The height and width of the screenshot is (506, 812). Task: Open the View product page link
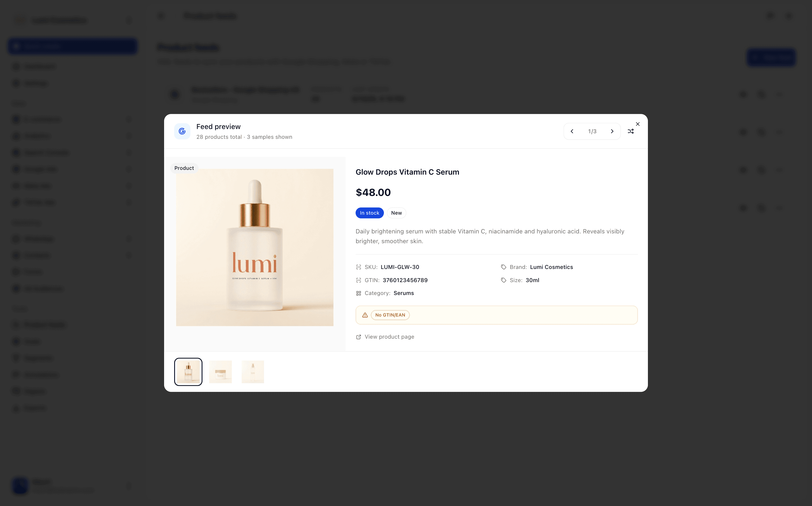(385, 337)
